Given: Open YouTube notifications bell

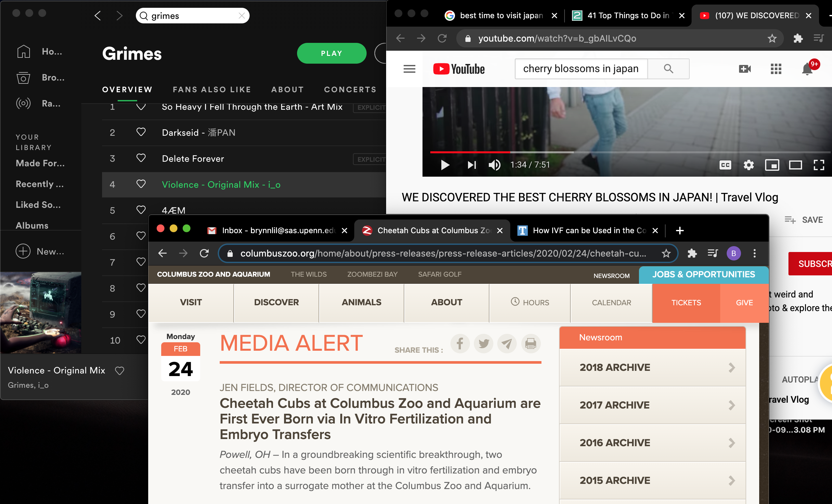Looking at the screenshot, I should 807,69.
